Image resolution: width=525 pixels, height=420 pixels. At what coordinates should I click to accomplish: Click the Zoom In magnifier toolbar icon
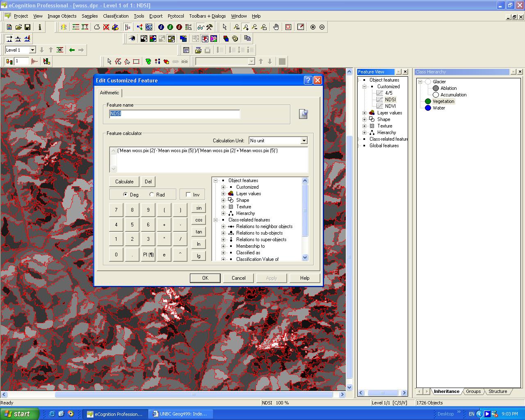(x=245, y=27)
